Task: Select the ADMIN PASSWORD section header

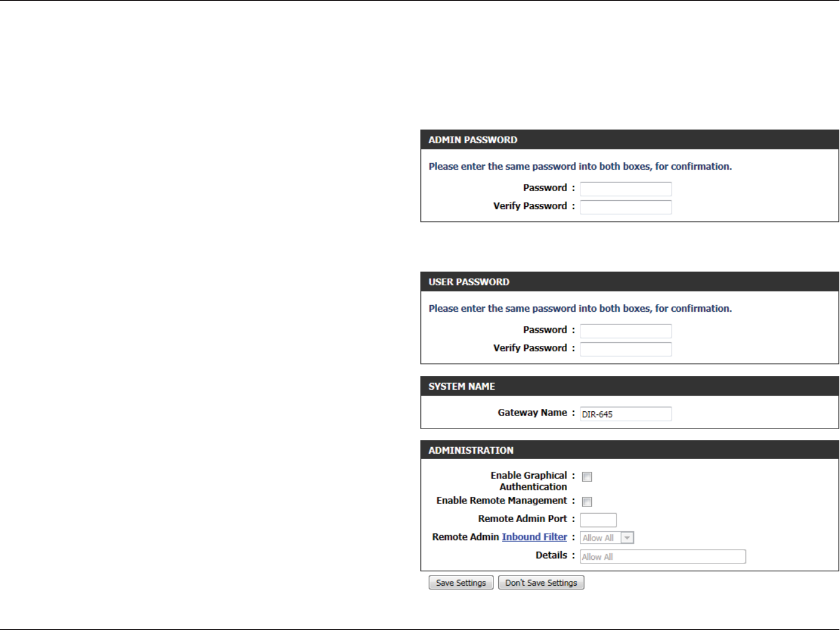Action: click(630, 140)
